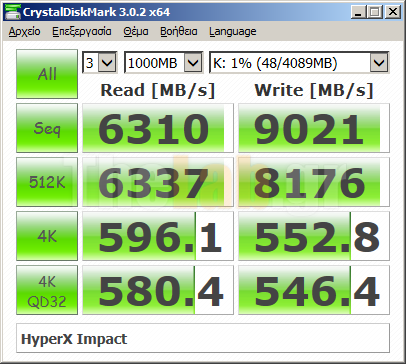Open the Επεξεργασία menu

[x=82, y=31]
